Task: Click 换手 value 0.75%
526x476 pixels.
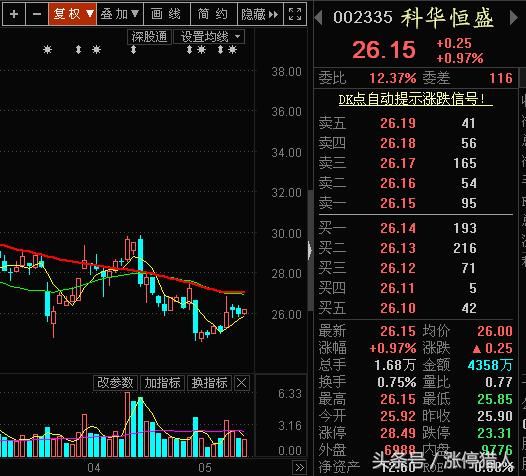Action: (x=397, y=382)
